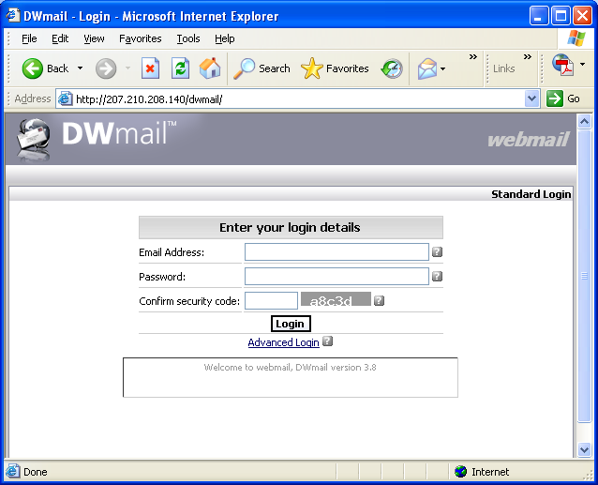598x485 pixels.
Task: Click the Login button
Action: [291, 324]
